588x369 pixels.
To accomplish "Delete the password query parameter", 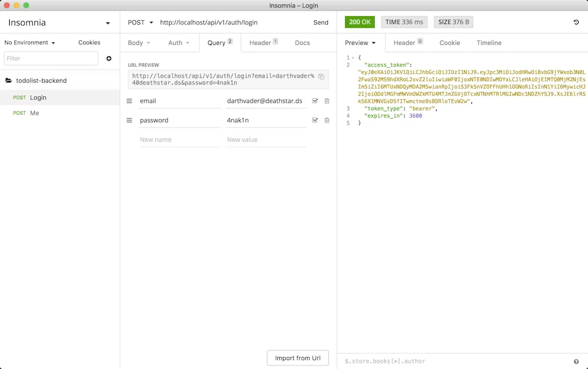I will (327, 120).
